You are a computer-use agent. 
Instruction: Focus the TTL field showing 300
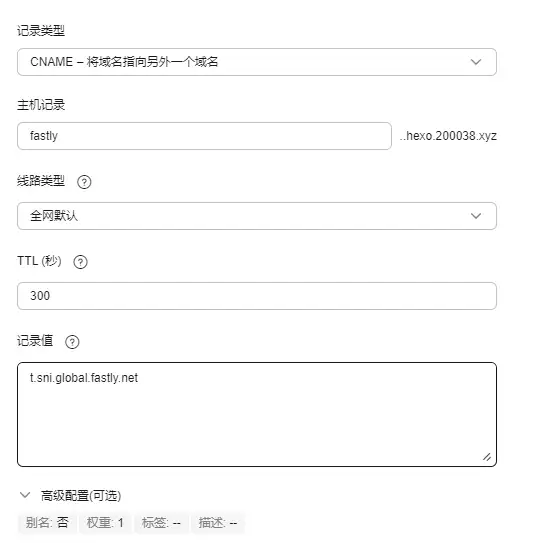coord(257,296)
